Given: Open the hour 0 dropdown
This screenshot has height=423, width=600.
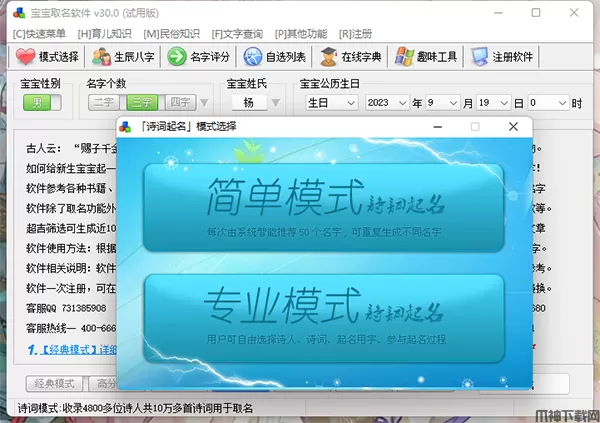Looking at the screenshot, I should tap(548, 103).
